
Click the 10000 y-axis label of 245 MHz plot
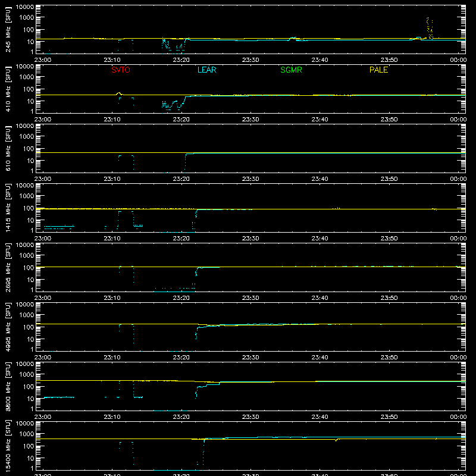coord(25,7)
